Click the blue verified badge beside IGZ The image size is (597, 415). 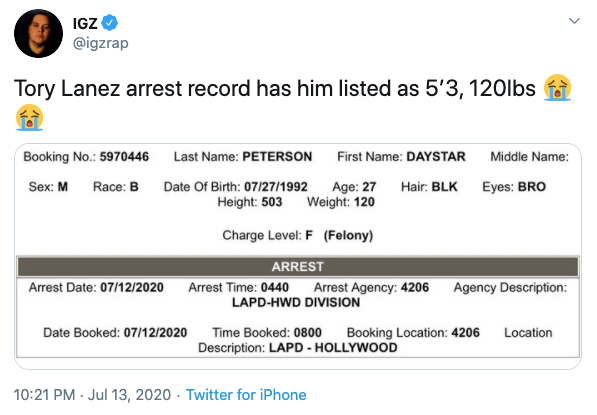point(110,23)
